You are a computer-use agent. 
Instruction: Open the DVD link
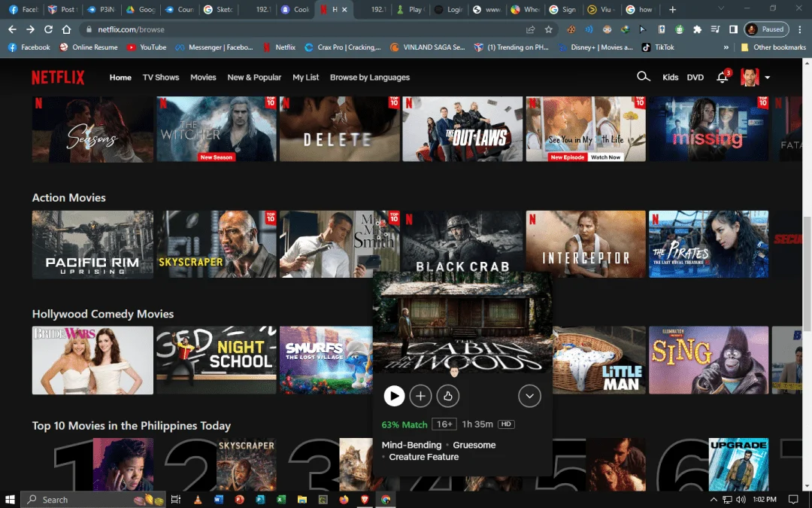click(x=695, y=78)
